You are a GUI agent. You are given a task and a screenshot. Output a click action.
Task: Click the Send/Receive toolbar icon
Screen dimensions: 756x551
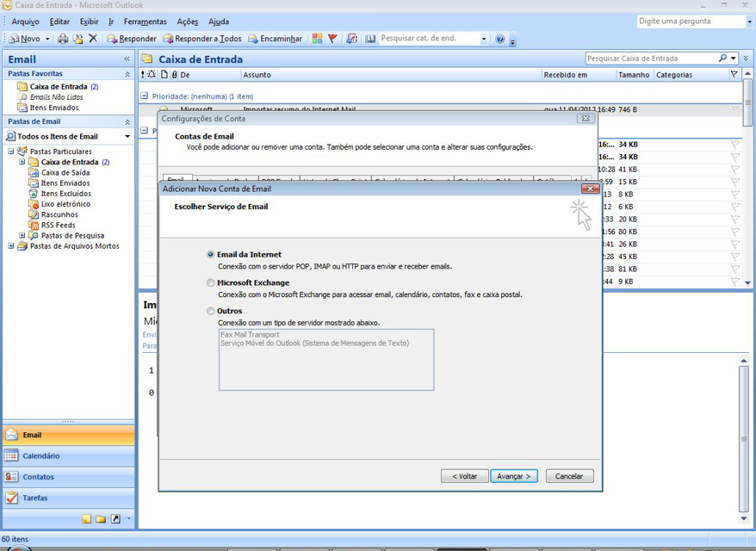[x=352, y=39]
